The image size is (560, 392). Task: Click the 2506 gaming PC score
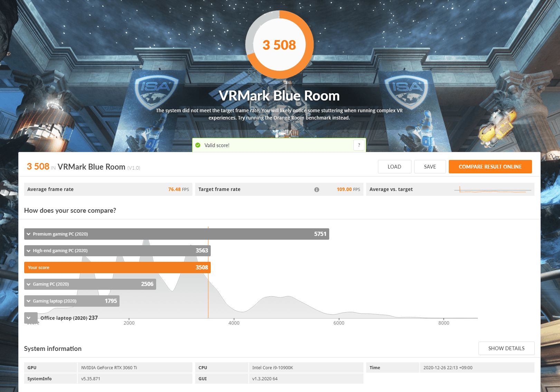point(147,284)
